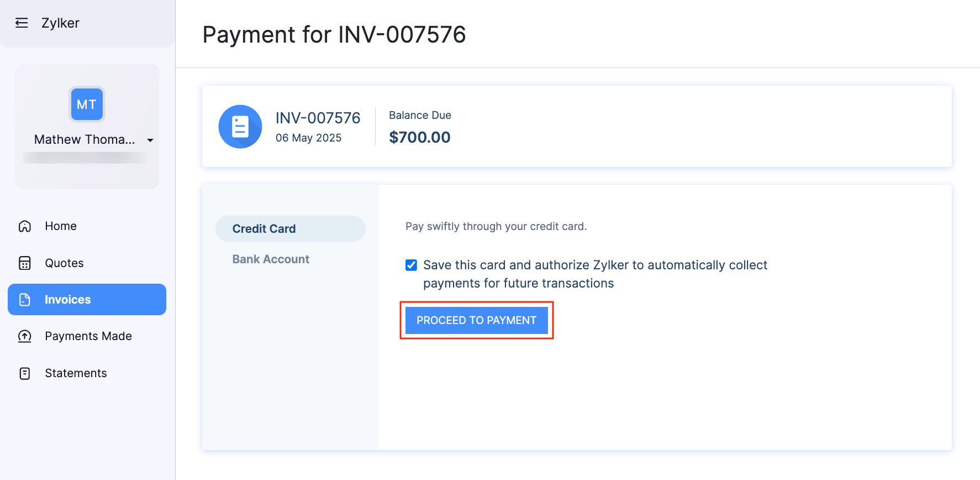The width and height of the screenshot is (980, 480).
Task: Click the Balance Due $700.00 amount
Action: [420, 137]
